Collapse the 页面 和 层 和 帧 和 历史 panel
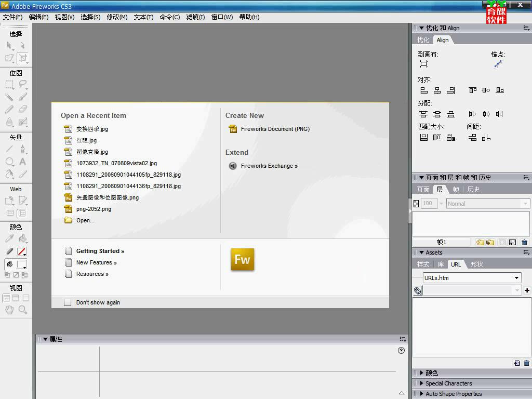 [421, 178]
